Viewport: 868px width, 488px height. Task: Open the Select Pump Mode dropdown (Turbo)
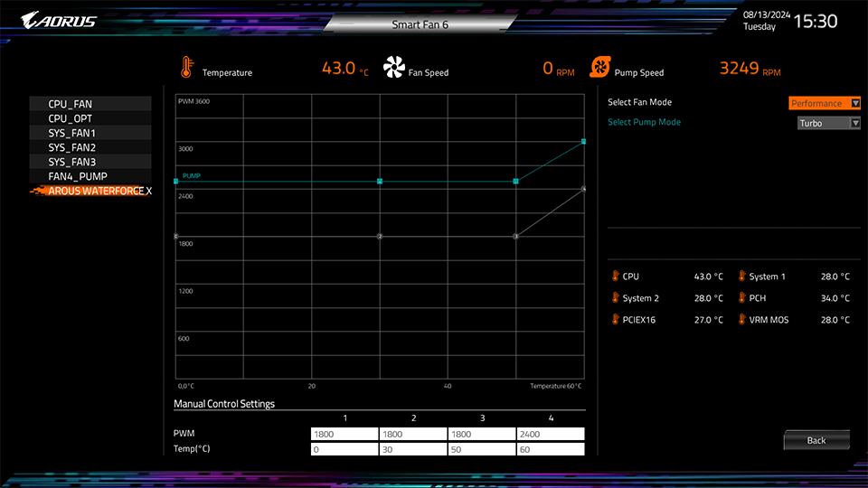pos(829,123)
